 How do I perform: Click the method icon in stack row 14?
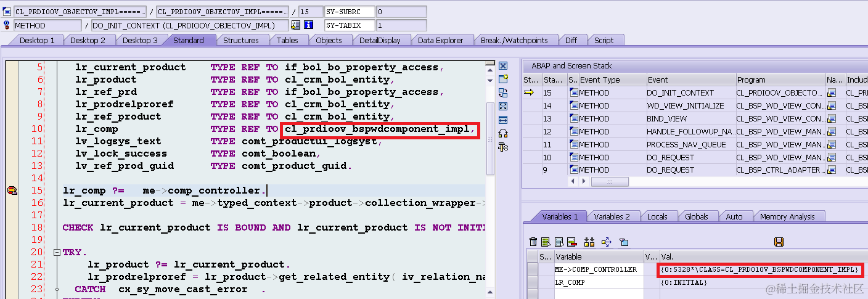point(573,105)
